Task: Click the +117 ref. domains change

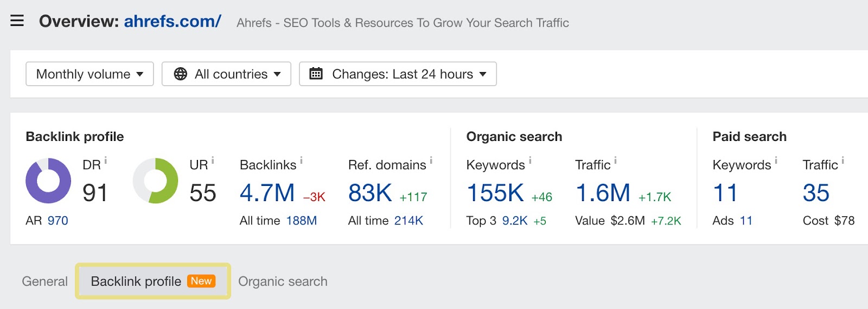Action: [413, 197]
